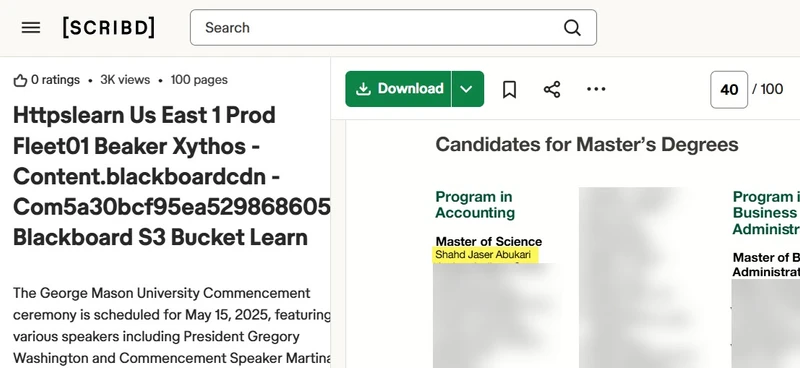Click the green Download button
Screen dimensions: 800x368
click(x=398, y=89)
